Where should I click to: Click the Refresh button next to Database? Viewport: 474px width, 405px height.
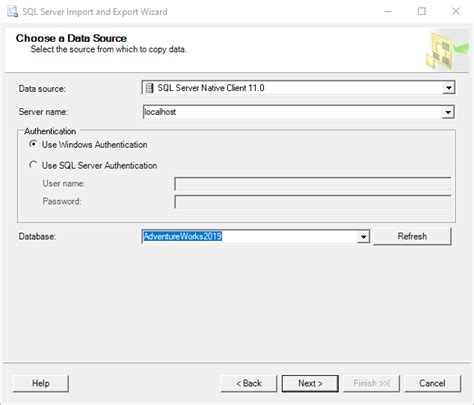412,236
